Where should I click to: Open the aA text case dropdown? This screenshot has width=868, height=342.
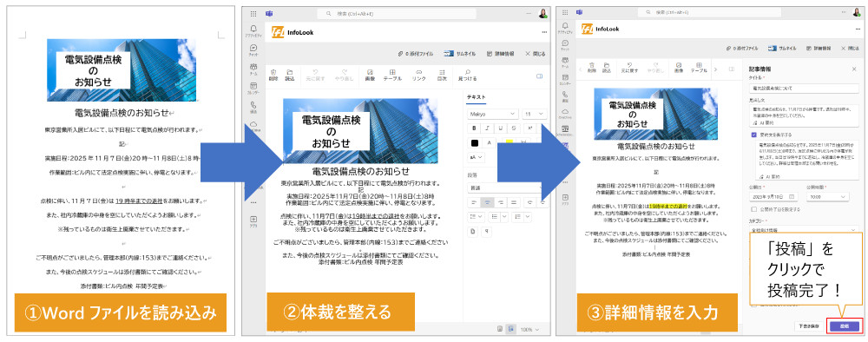(x=477, y=157)
